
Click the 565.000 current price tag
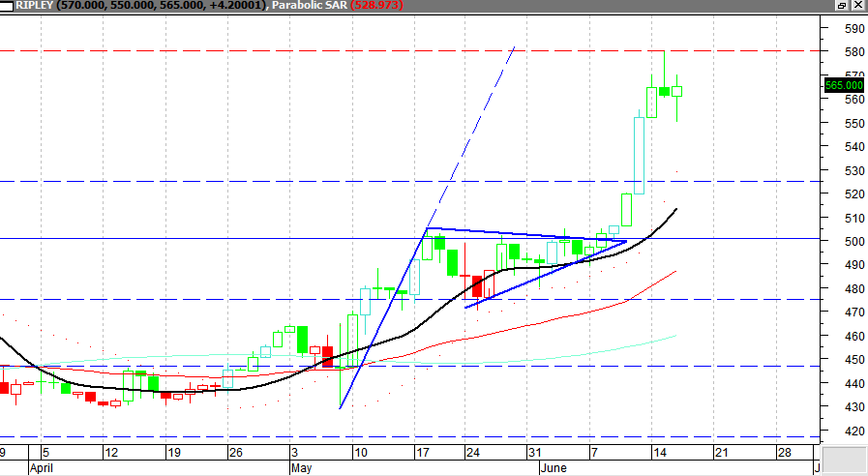pos(844,85)
